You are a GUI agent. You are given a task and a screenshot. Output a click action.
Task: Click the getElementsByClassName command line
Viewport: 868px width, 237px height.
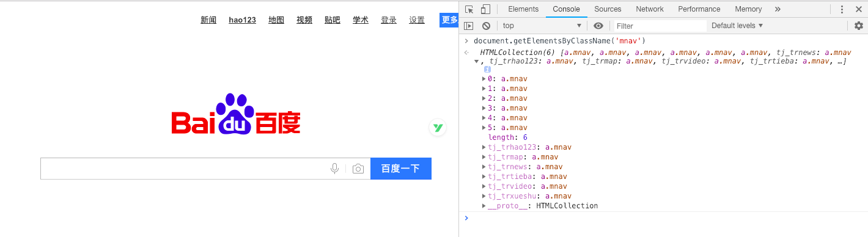[x=559, y=41]
